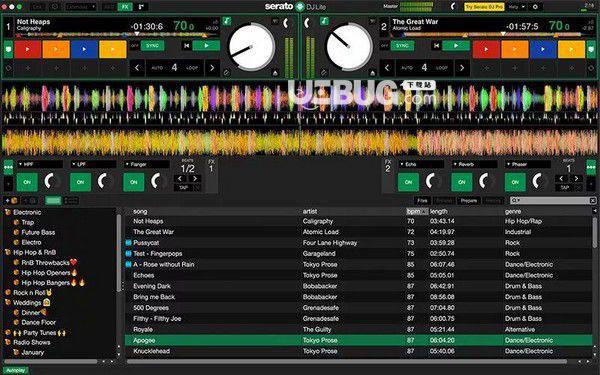
Task: Open FX 1 Flanger effect dropdown
Action: tap(147, 164)
